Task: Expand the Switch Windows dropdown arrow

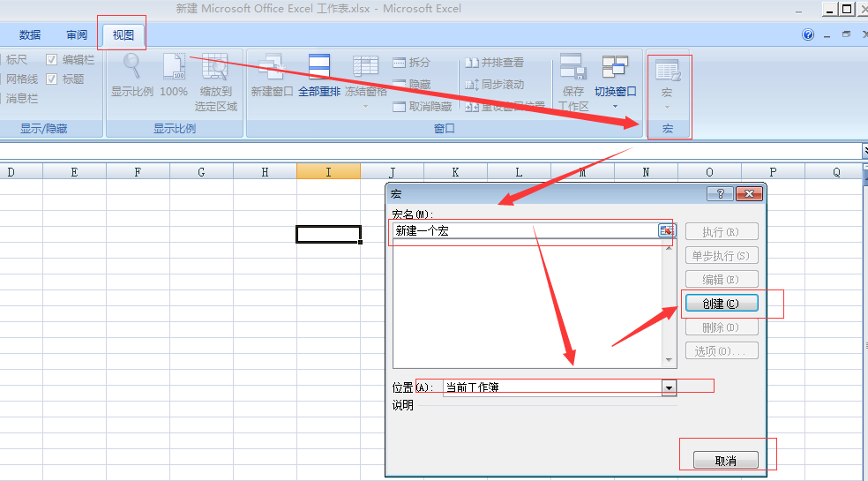Action: tap(615, 106)
